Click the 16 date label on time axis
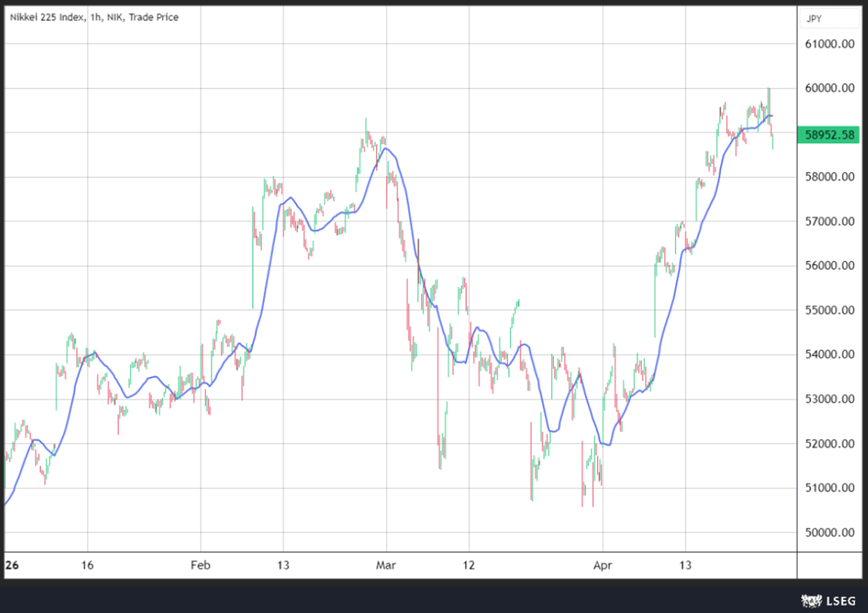868x613 pixels. coord(88,565)
